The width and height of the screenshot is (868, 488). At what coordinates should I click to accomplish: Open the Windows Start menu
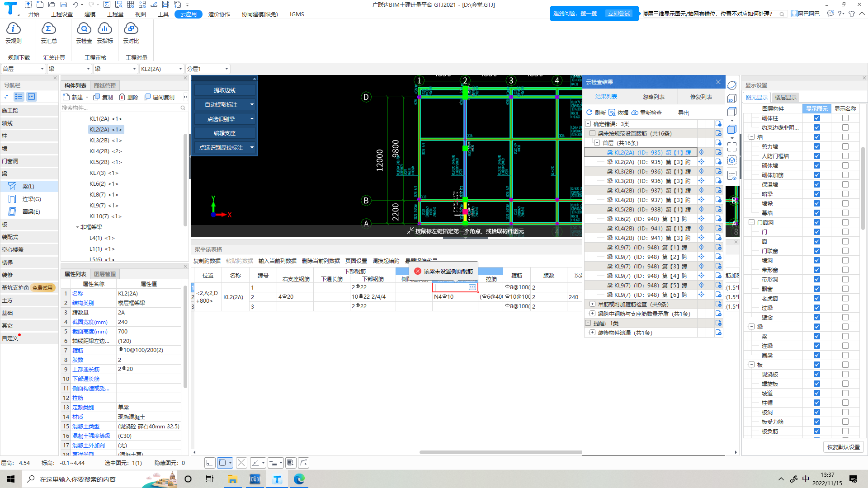click(x=11, y=479)
